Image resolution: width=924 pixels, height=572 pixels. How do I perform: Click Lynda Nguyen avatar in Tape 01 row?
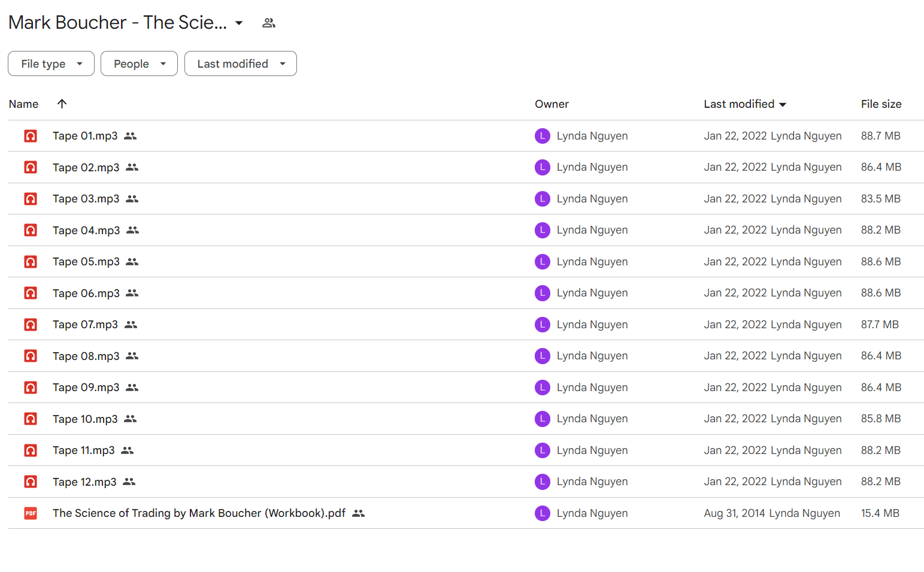click(543, 136)
